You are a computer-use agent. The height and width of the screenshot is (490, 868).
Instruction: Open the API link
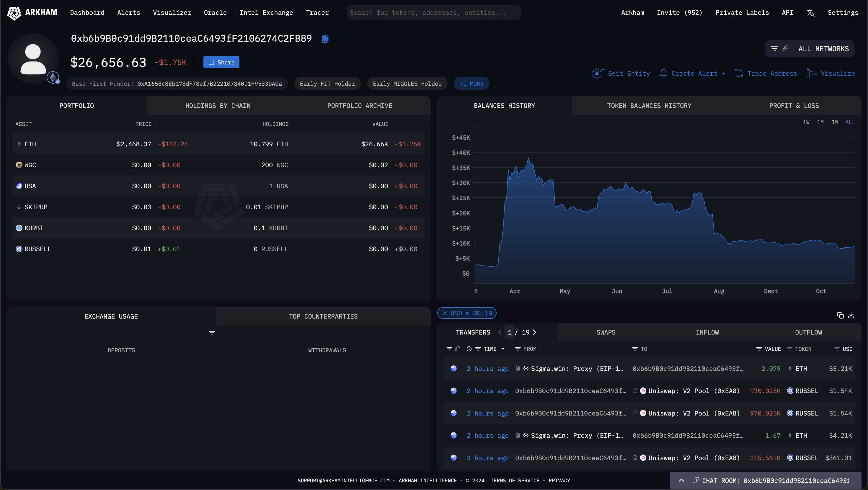click(x=787, y=12)
